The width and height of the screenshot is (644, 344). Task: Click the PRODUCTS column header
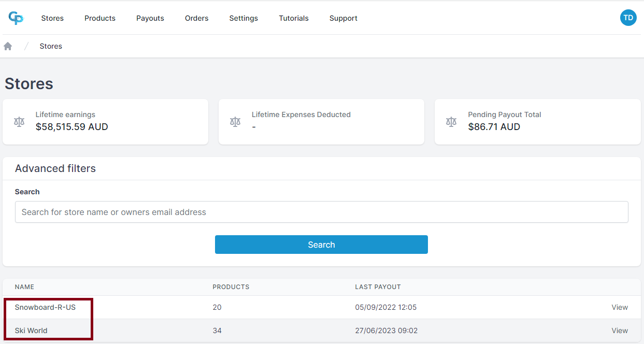[231, 287]
